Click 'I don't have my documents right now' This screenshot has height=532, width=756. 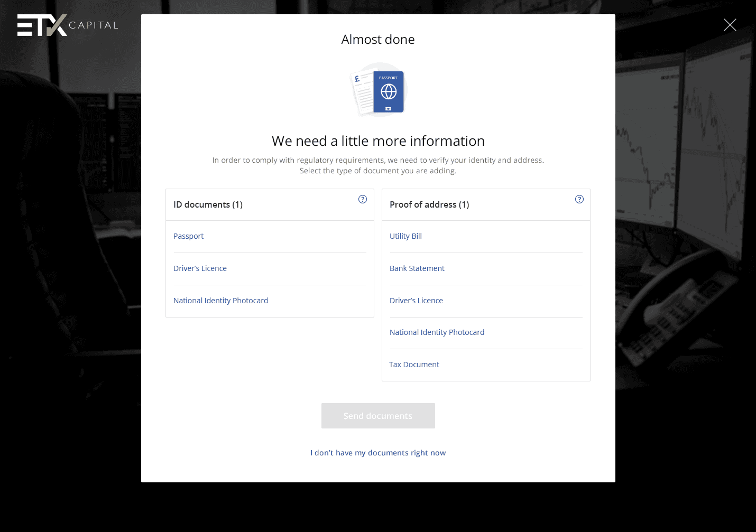[378, 453]
